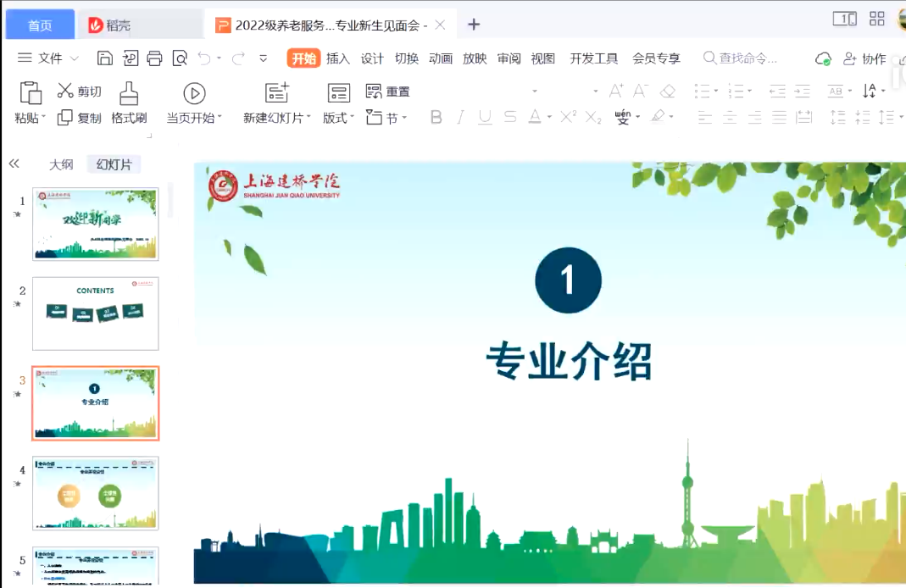
Task: Click the Copy (复制) icon
Action: (65, 118)
